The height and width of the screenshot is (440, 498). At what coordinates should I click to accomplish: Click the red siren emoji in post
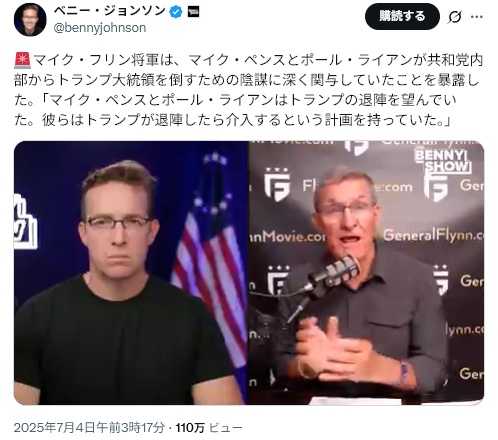(x=23, y=60)
